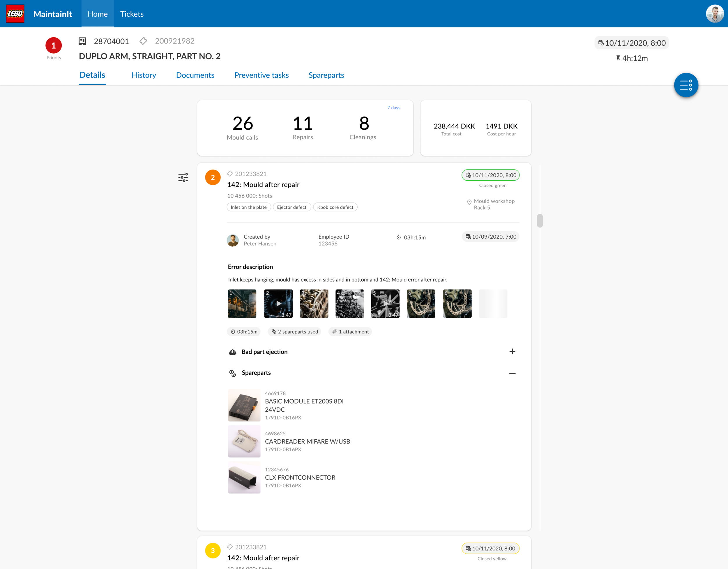This screenshot has width=728, height=569.
Task: Click the orange number 2 ticket badge
Action: pyautogui.click(x=213, y=177)
